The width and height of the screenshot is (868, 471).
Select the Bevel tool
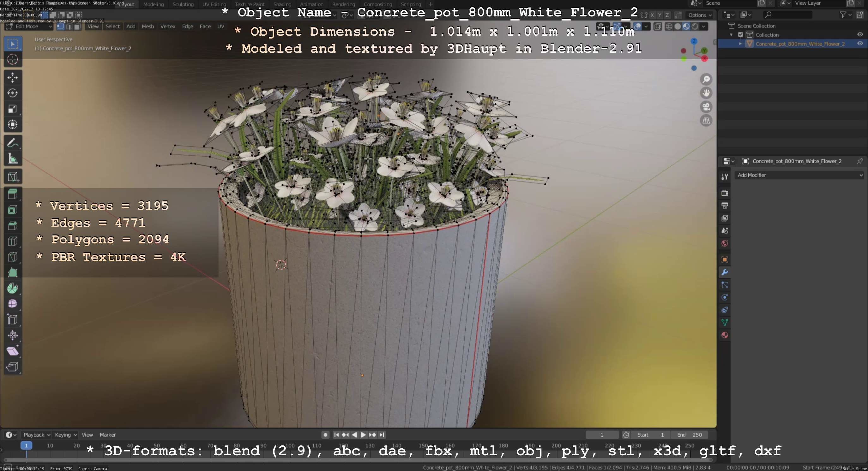13,226
